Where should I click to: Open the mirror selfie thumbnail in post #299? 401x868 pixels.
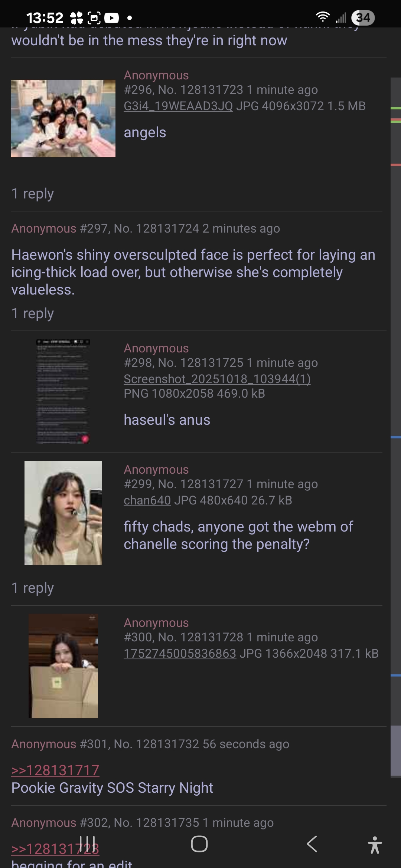pos(63,513)
